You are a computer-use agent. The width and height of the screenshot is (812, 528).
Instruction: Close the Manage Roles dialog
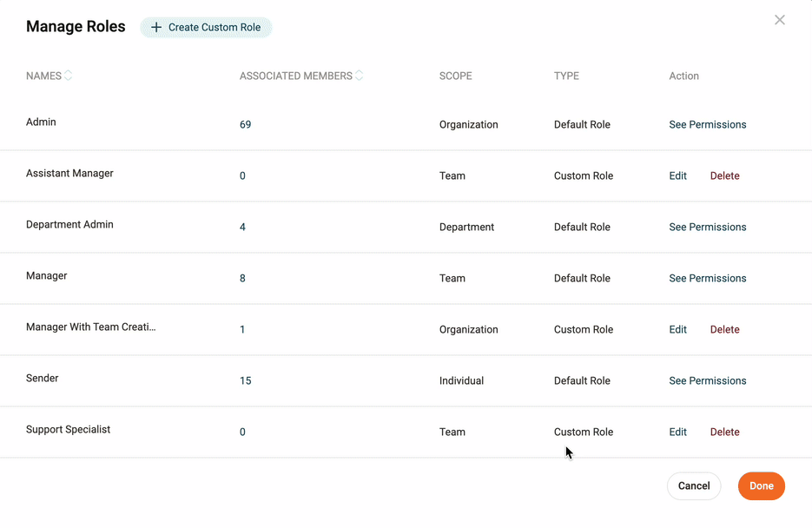[779, 20]
